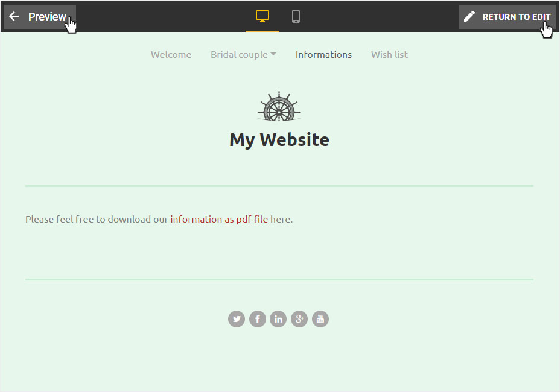Open the Wish list page
This screenshot has height=392, width=560.
[x=389, y=55]
